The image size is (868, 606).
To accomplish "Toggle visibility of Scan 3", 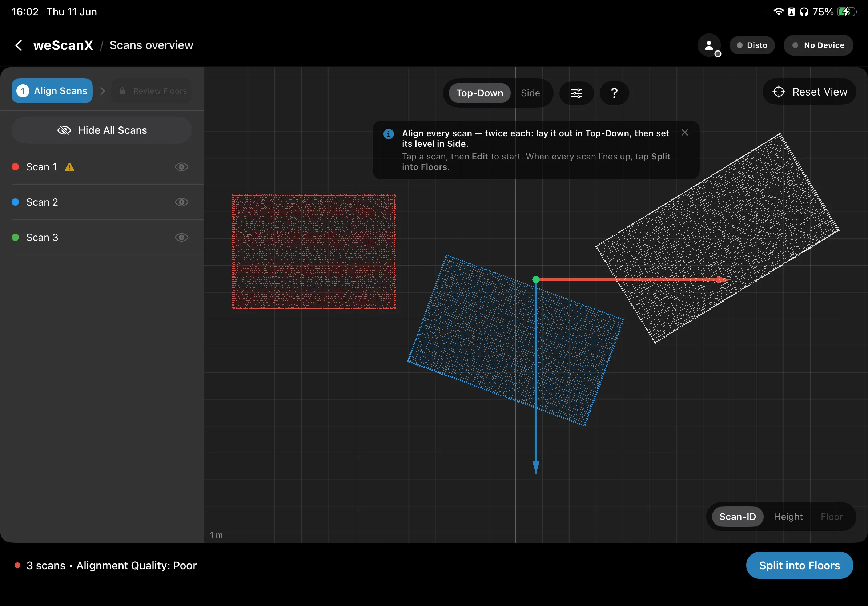I will tap(181, 237).
